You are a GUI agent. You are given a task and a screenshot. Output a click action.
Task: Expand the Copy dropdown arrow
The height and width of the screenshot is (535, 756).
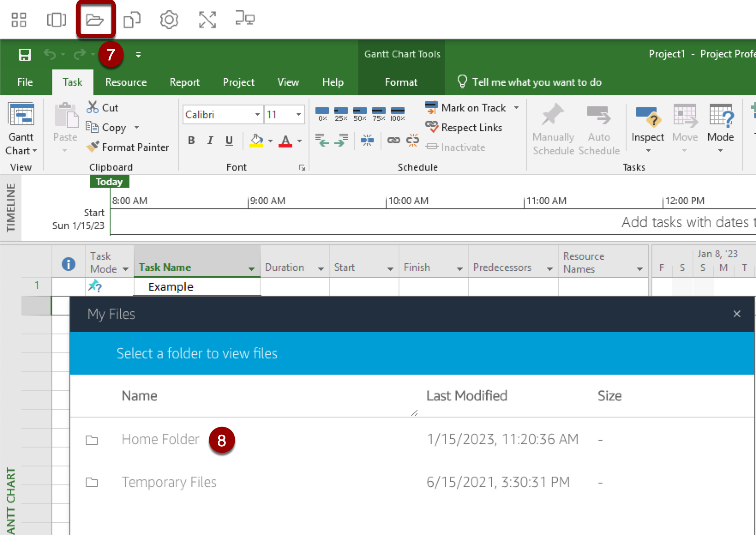click(137, 127)
